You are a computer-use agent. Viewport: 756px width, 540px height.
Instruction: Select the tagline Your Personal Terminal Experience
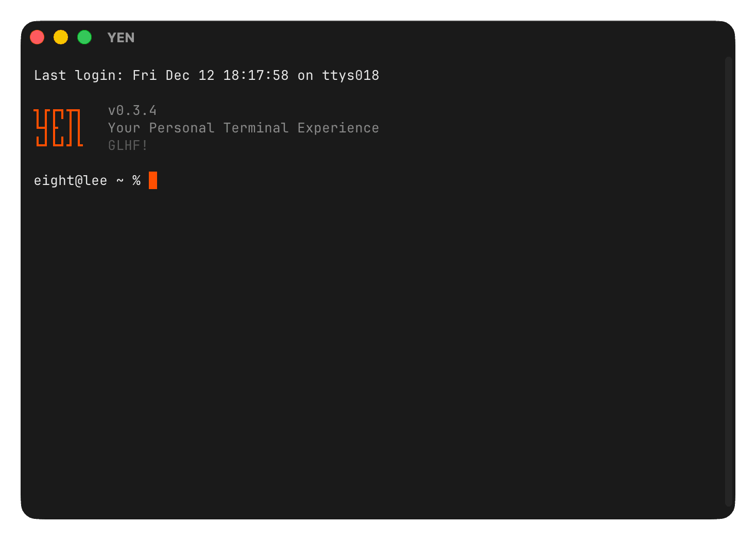point(243,127)
